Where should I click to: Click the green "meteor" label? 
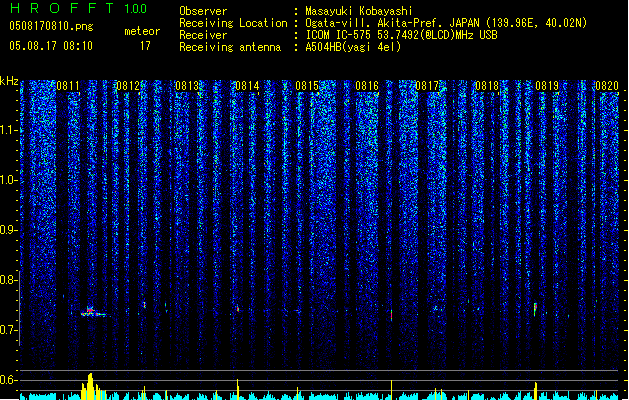click(x=142, y=31)
